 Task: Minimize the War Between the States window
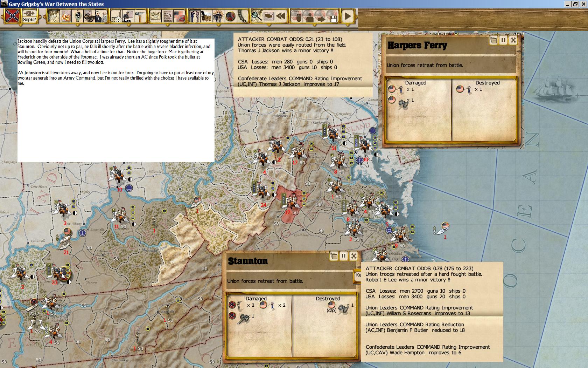coord(568,4)
